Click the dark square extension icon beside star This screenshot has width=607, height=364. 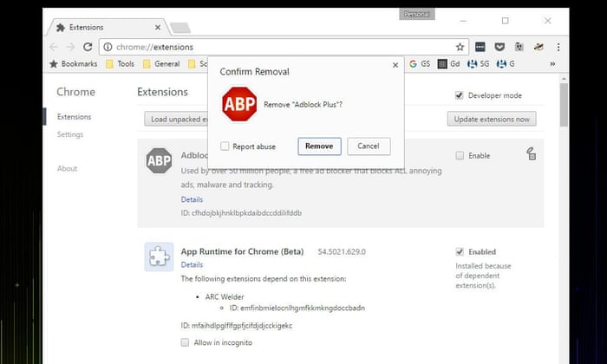pyautogui.click(x=480, y=47)
